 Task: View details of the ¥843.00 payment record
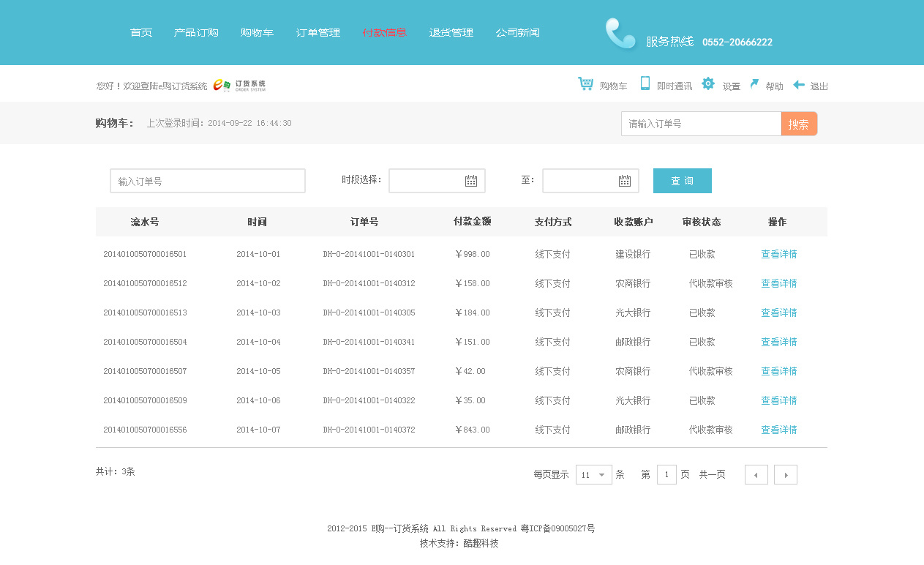tap(778, 430)
